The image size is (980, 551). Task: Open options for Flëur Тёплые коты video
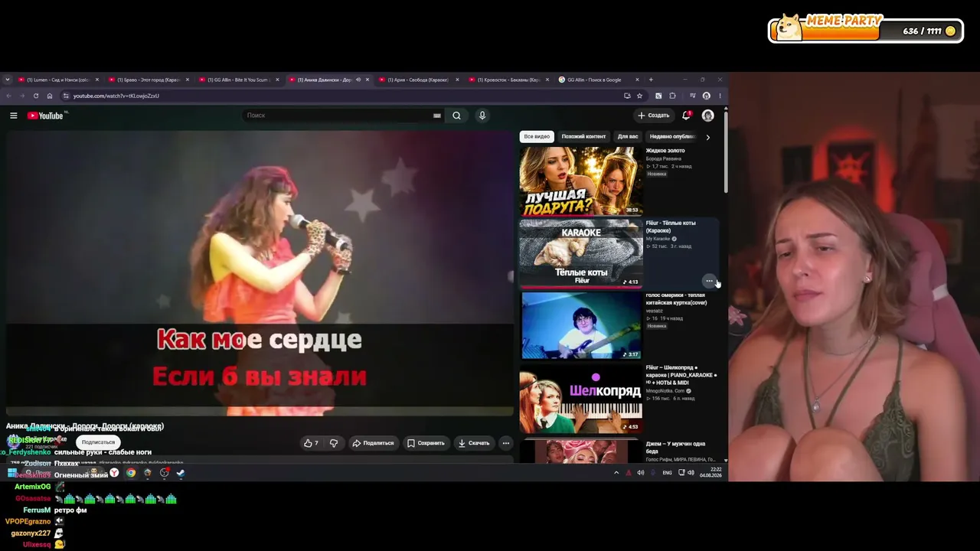[709, 281]
